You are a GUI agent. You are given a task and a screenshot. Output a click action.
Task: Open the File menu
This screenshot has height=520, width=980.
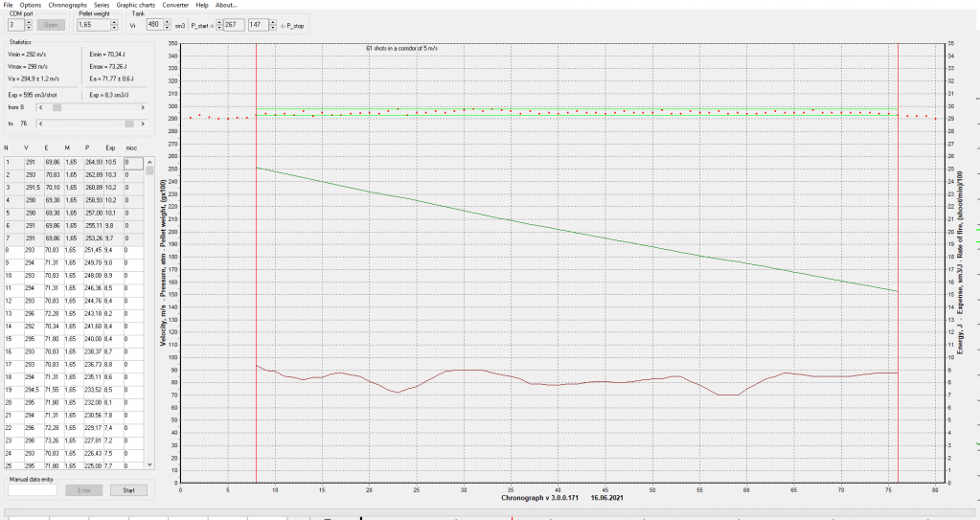tap(8, 5)
